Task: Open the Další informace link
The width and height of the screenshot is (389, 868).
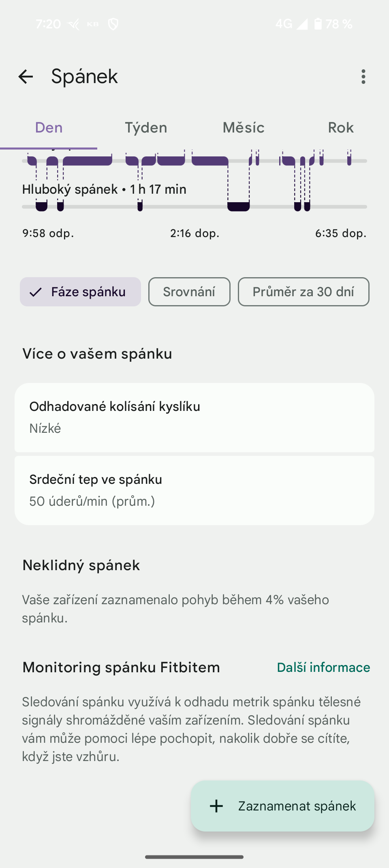Action: pos(323,667)
